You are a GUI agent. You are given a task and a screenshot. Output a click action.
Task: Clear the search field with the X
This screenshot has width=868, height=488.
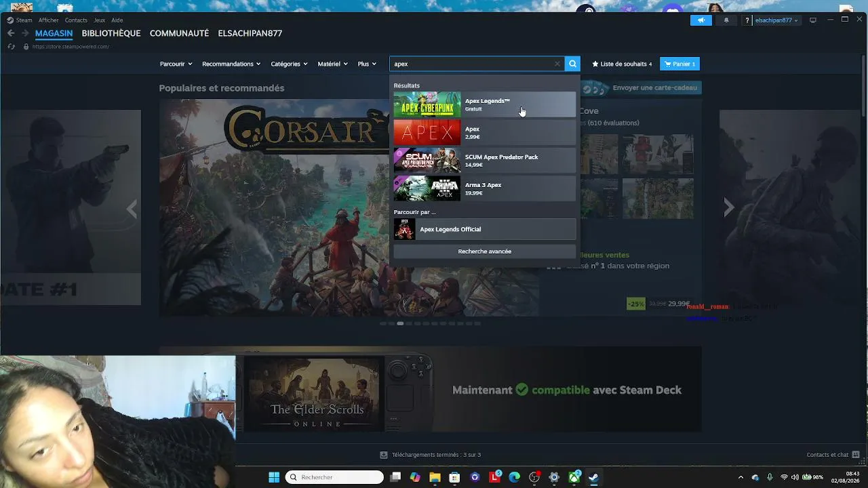click(557, 64)
